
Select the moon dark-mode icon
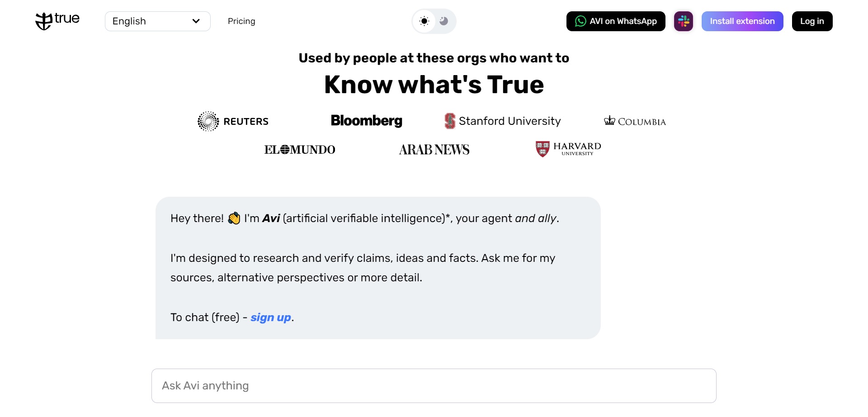(443, 21)
